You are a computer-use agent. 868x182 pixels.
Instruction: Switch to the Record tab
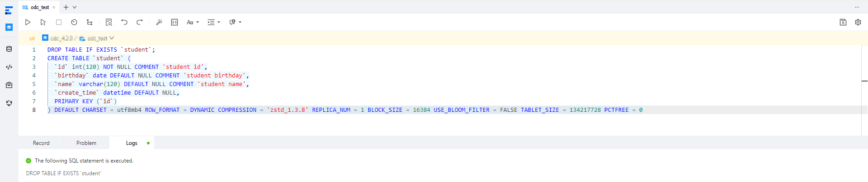coord(41,143)
